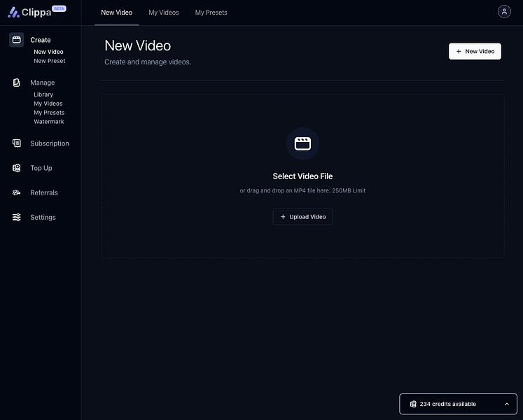The width and height of the screenshot is (523, 420).
Task: Open the 234 credits available panel
Action: point(458,404)
